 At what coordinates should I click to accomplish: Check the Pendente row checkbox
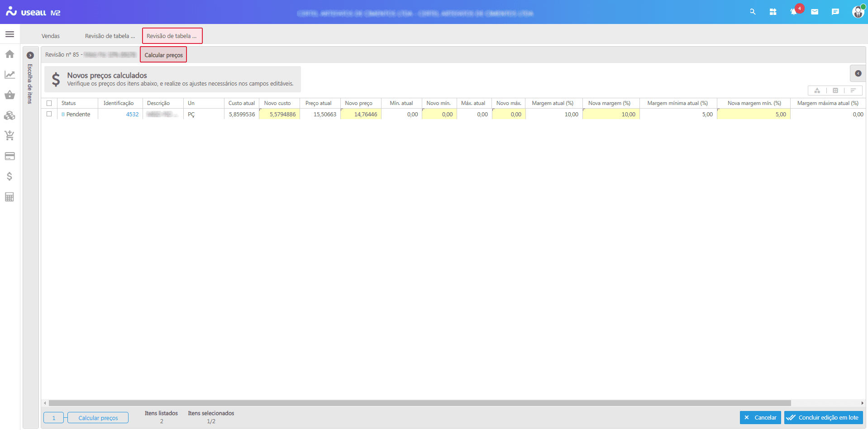(49, 114)
